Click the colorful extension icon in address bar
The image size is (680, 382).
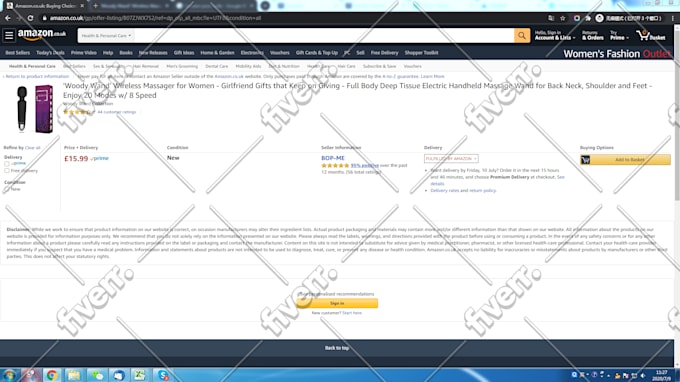(x=576, y=18)
